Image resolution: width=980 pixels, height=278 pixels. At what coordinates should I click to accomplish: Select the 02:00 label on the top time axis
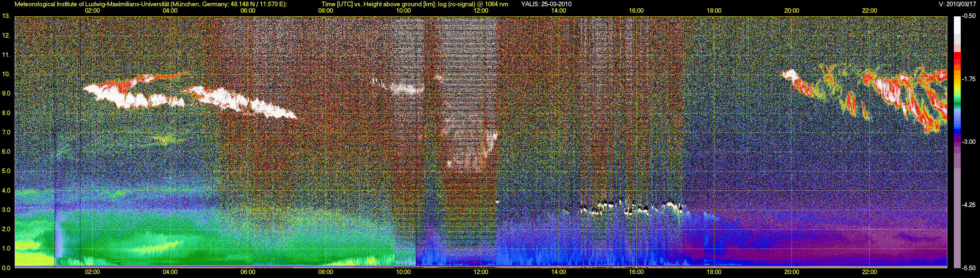[92, 11]
